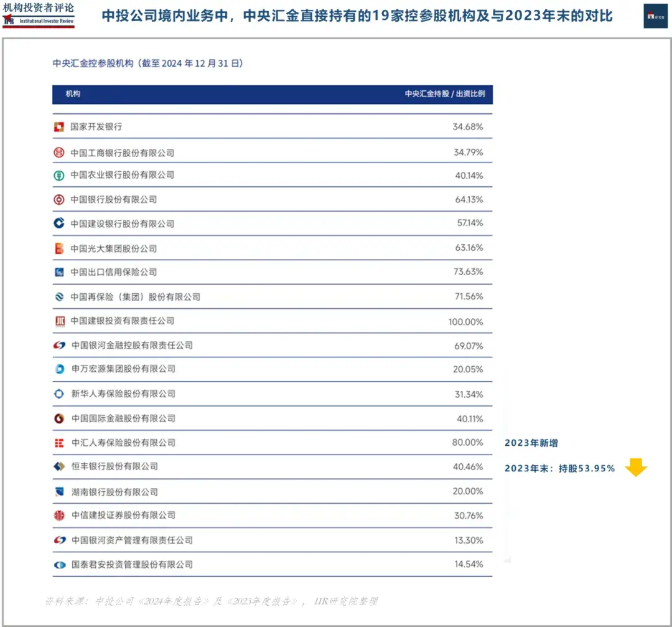Click the 中国建设银行 logo icon

58,223
